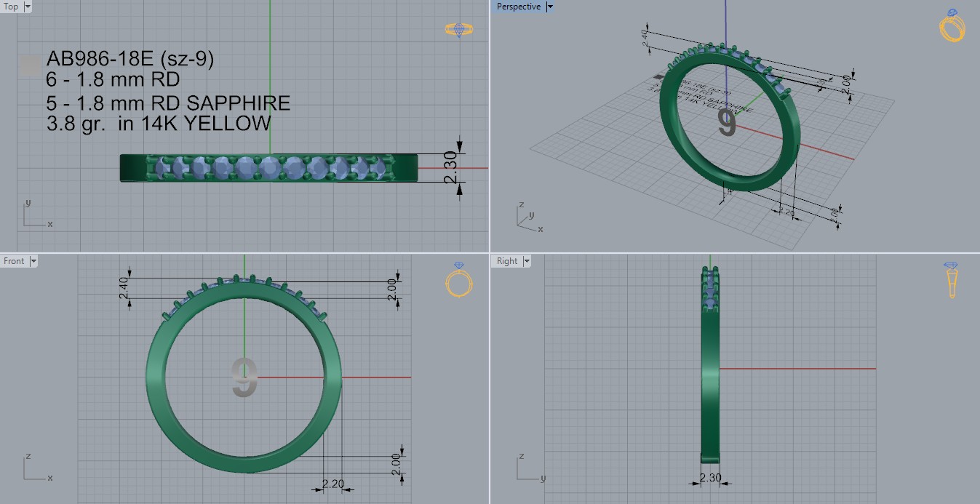Select the size 9 text in Front viewport
The height and width of the screenshot is (504, 980).
coord(244,377)
